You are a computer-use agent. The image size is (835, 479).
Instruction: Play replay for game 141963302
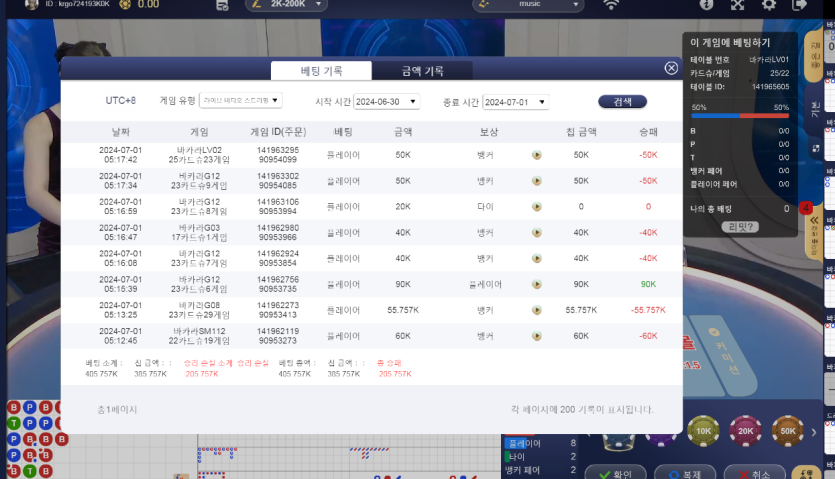point(537,181)
